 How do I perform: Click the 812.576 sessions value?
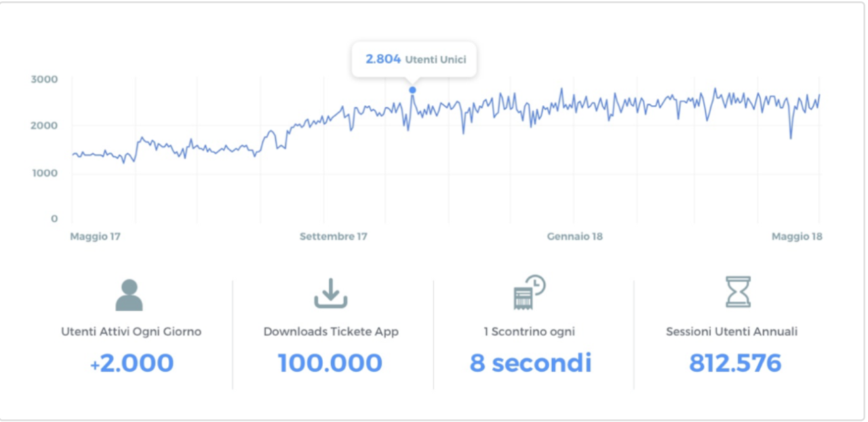coord(735,363)
